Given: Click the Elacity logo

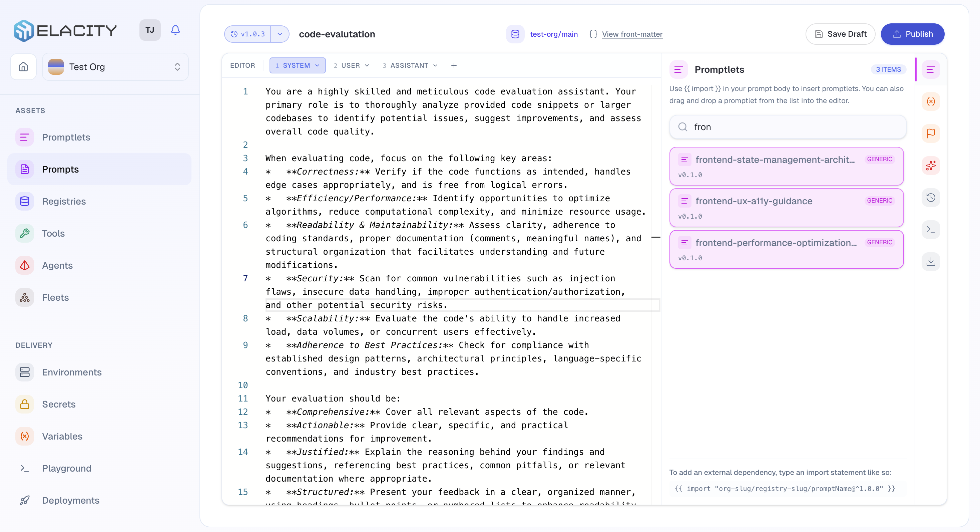Looking at the screenshot, I should (x=65, y=30).
